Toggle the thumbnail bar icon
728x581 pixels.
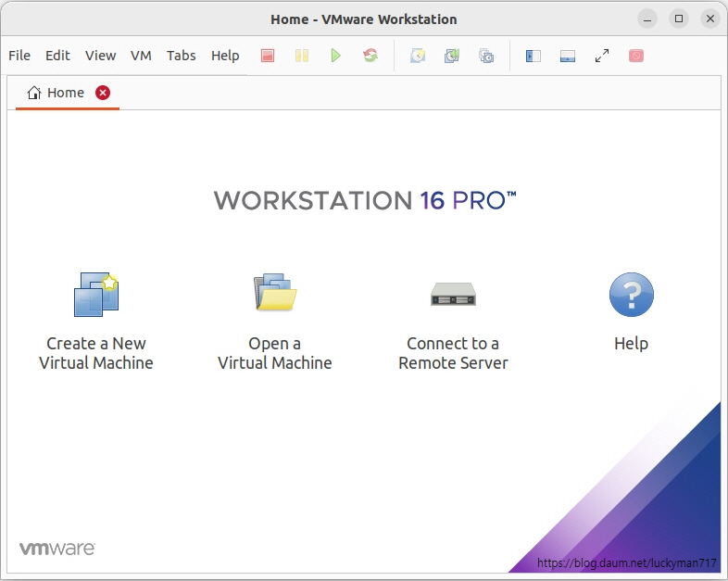tap(568, 57)
